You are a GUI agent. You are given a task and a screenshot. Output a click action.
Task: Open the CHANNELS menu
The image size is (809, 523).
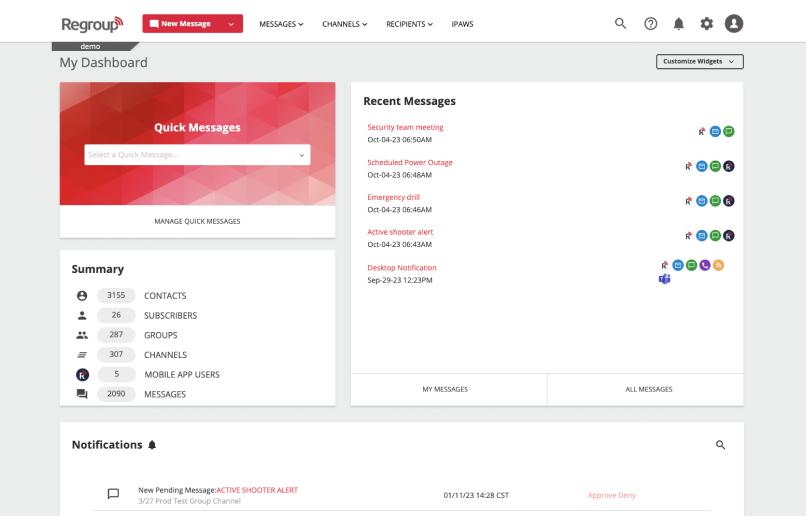coord(345,24)
